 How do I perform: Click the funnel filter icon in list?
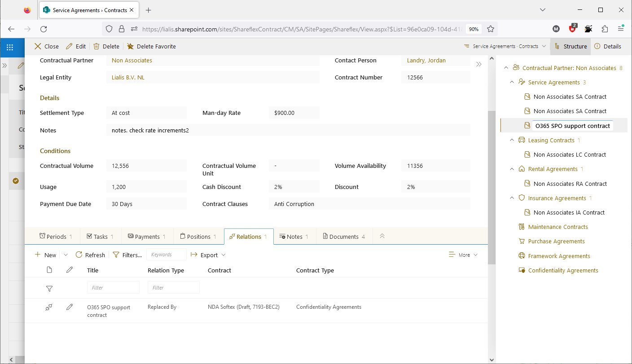click(x=50, y=288)
